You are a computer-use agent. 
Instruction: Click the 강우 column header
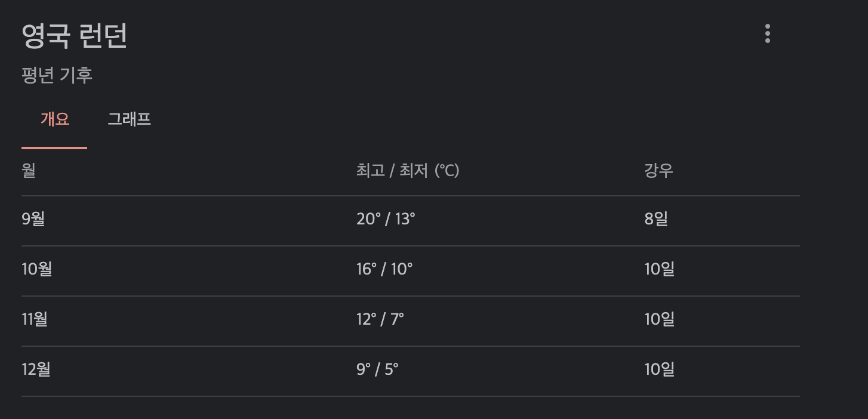(x=659, y=171)
